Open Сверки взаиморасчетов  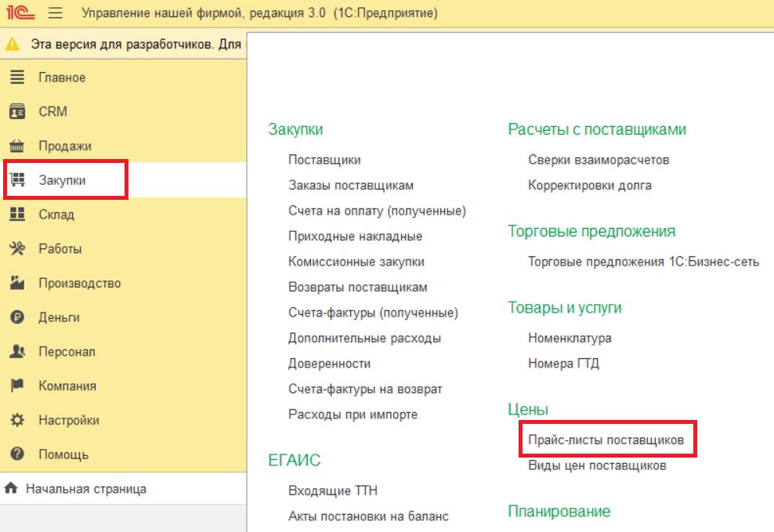[599, 160]
